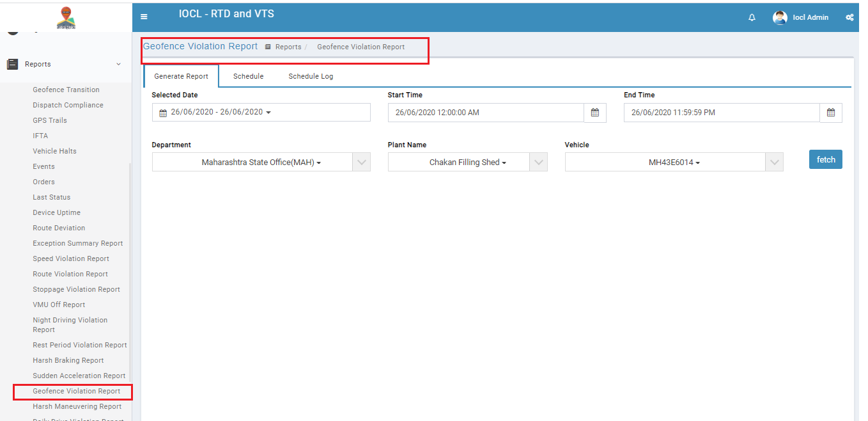Open Stoppage Violation Report
The height and width of the screenshot is (421, 868).
77,289
